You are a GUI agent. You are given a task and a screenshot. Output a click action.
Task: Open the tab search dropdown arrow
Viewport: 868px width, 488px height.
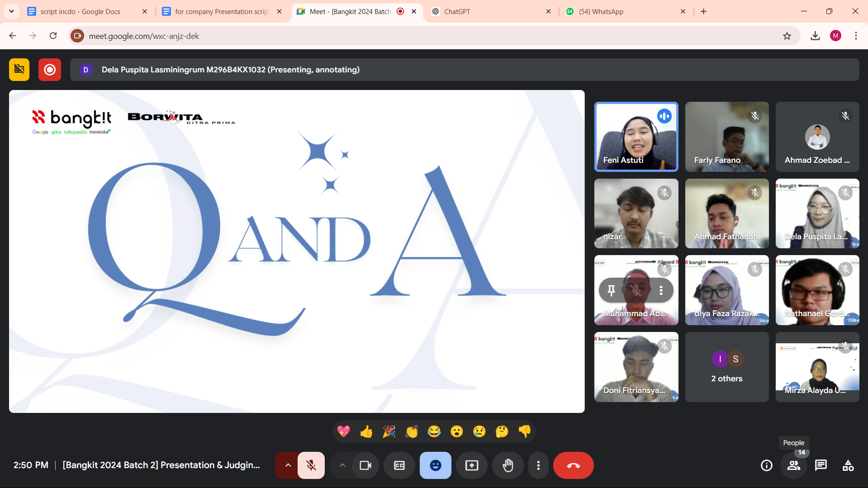(x=11, y=11)
